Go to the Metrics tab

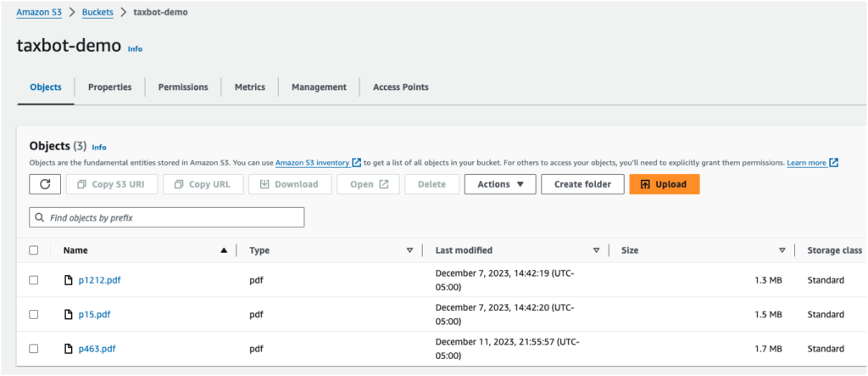click(250, 87)
